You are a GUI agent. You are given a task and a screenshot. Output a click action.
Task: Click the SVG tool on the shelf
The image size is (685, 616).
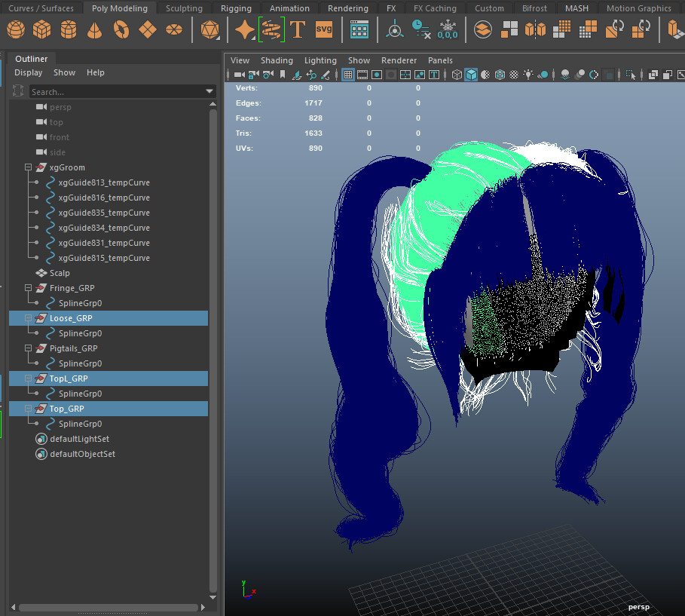[323, 29]
